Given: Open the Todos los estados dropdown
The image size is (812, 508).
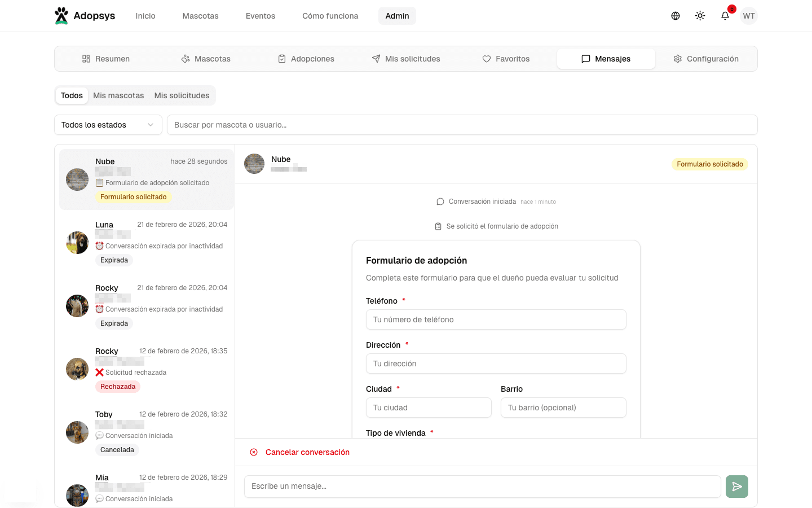Looking at the screenshot, I should coord(108,125).
